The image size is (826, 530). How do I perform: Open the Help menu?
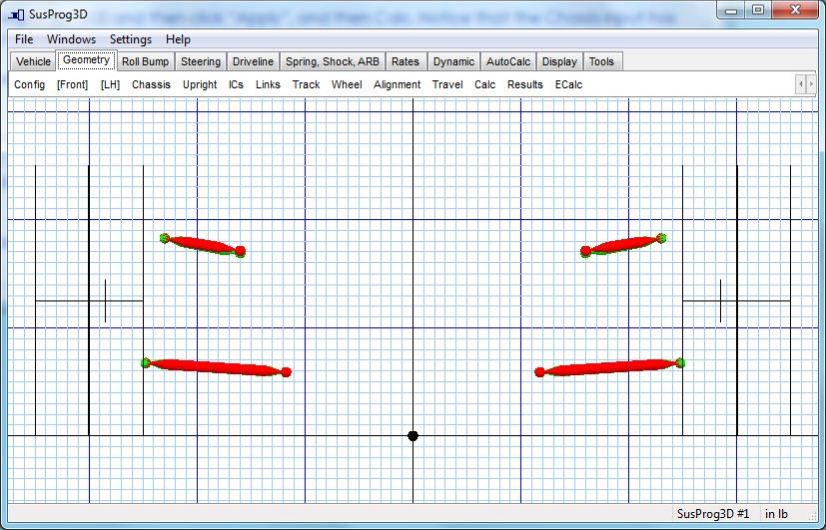pyautogui.click(x=178, y=39)
